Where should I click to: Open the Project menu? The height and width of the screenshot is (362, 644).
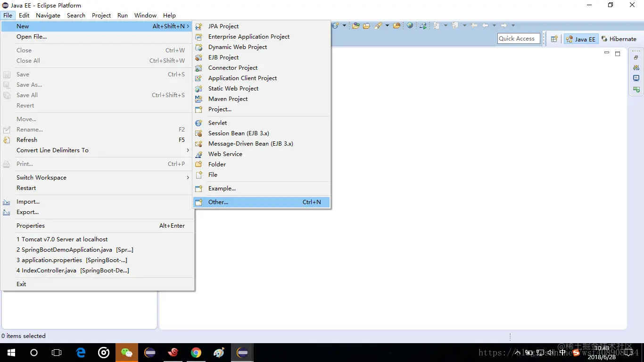point(101,15)
